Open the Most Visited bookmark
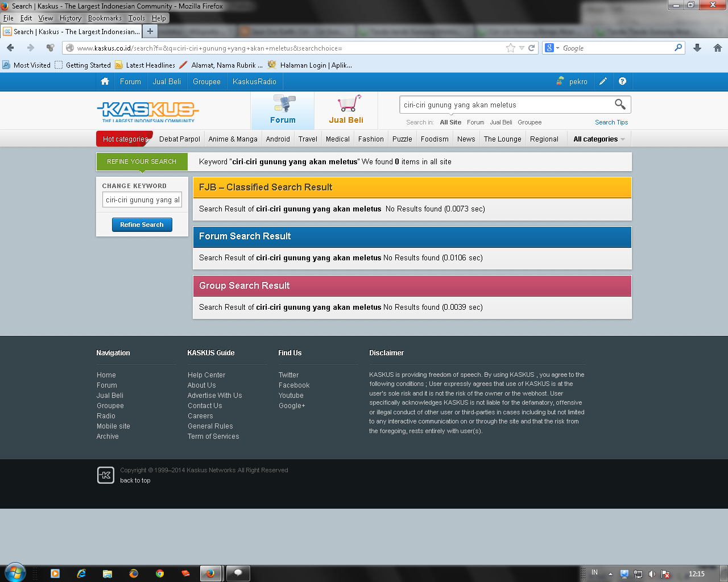The width and height of the screenshot is (728, 582). (27, 65)
